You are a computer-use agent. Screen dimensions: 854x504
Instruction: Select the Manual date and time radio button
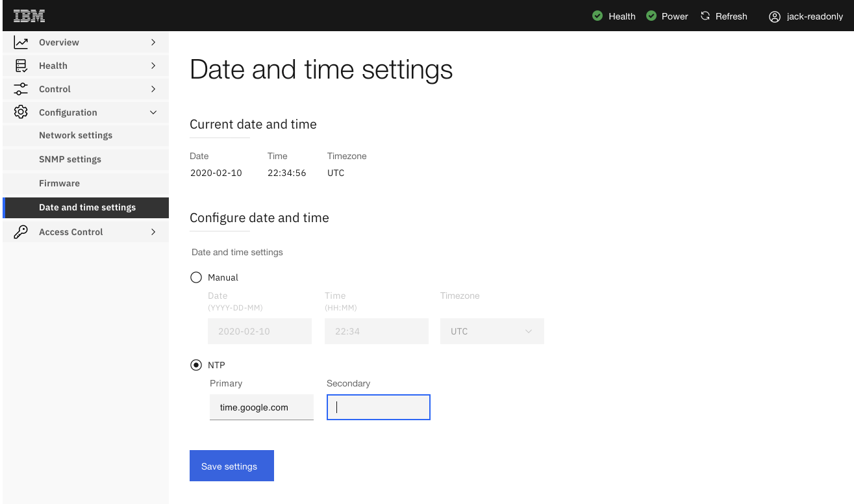[x=196, y=277]
